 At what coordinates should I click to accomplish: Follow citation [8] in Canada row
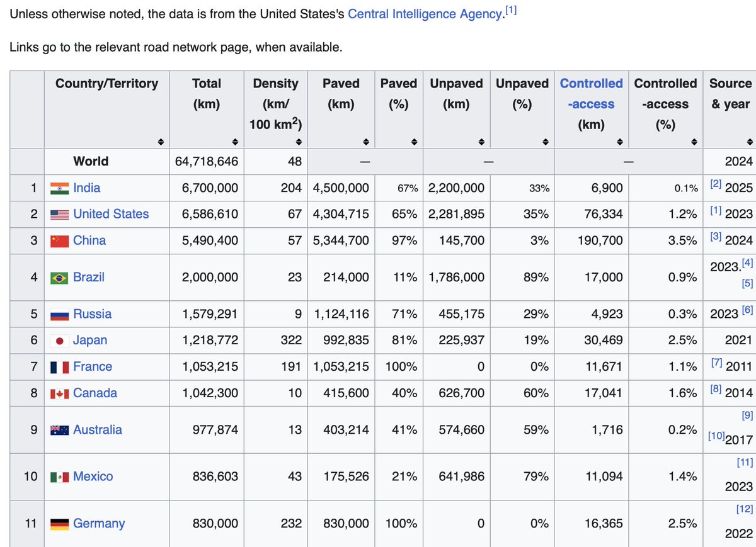(x=716, y=390)
